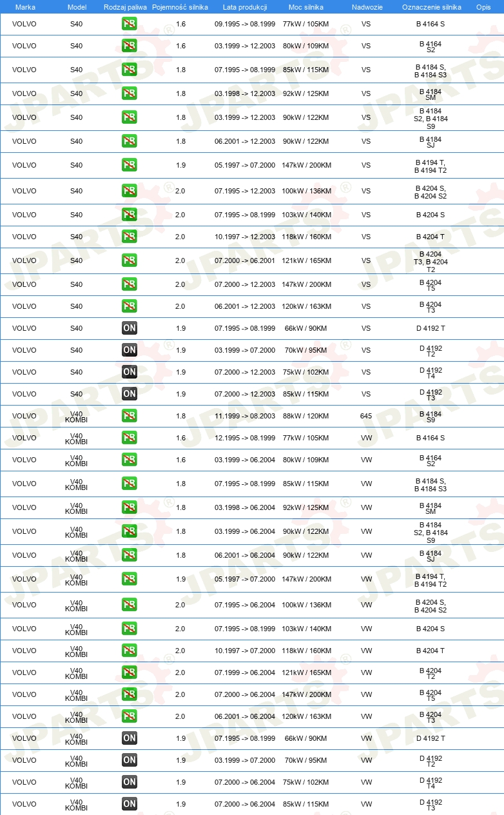Click PB petrol icon in S40 77kW/105KM row

pyautogui.click(x=130, y=24)
